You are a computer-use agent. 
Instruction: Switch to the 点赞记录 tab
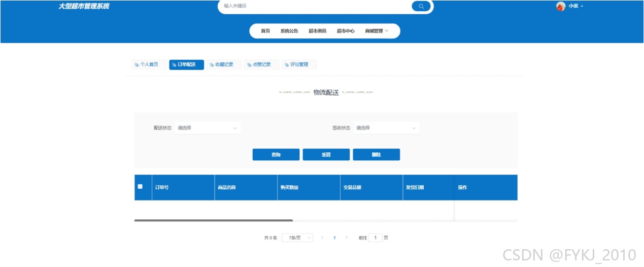261,64
